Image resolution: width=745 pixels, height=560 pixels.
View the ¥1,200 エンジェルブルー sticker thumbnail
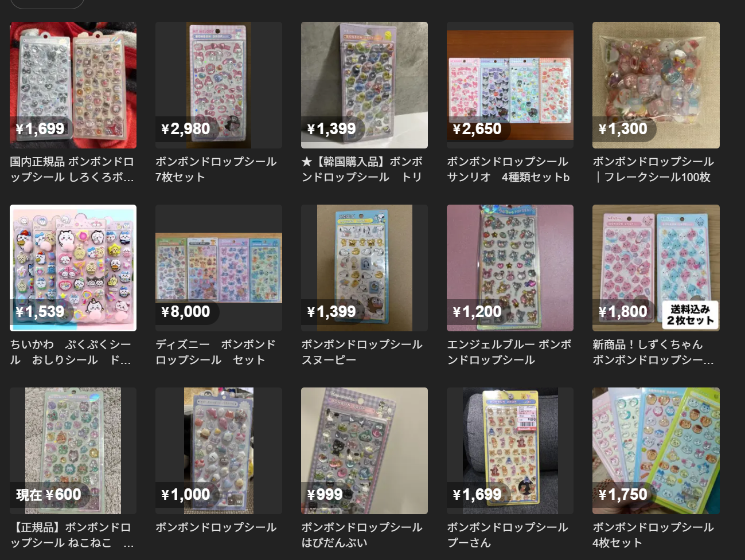point(510,268)
